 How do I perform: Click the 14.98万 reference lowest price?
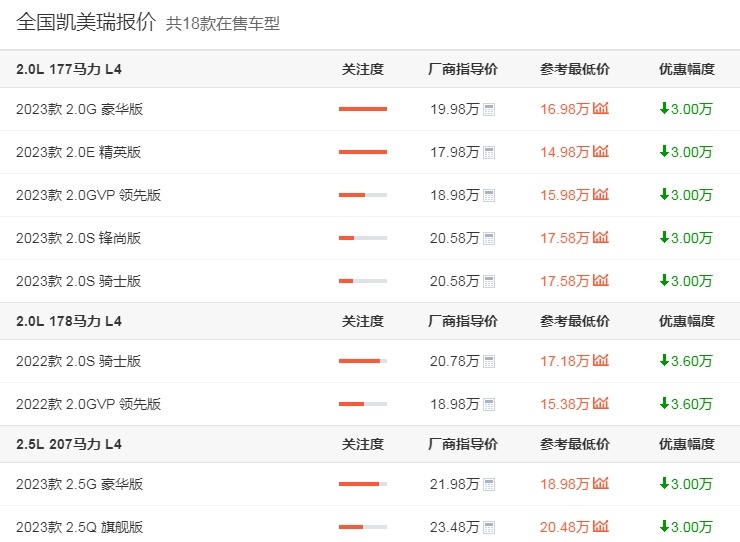564,152
